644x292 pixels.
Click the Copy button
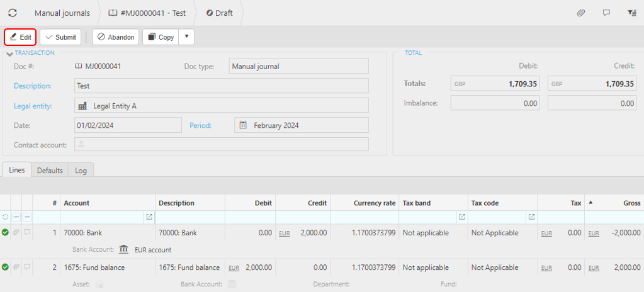(x=161, y=37)
